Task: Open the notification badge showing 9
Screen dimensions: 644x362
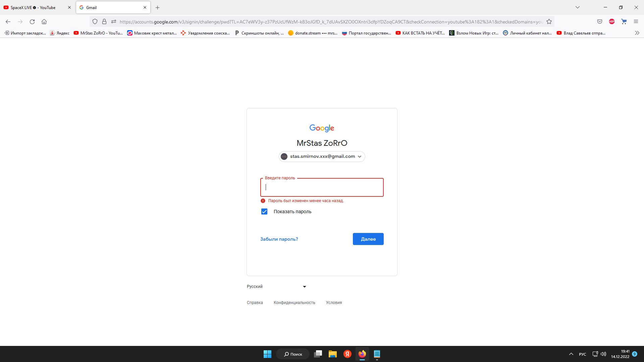Action: click(635, 354)
